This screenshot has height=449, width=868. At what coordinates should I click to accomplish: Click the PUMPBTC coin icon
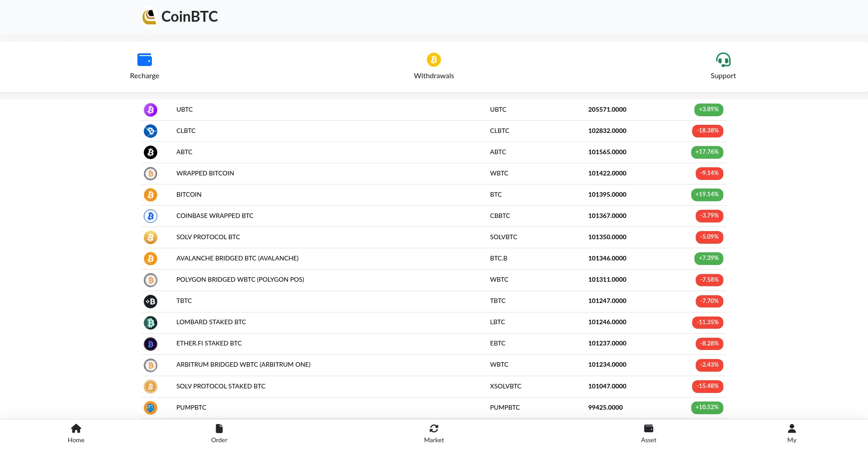[x=151, y=408]
